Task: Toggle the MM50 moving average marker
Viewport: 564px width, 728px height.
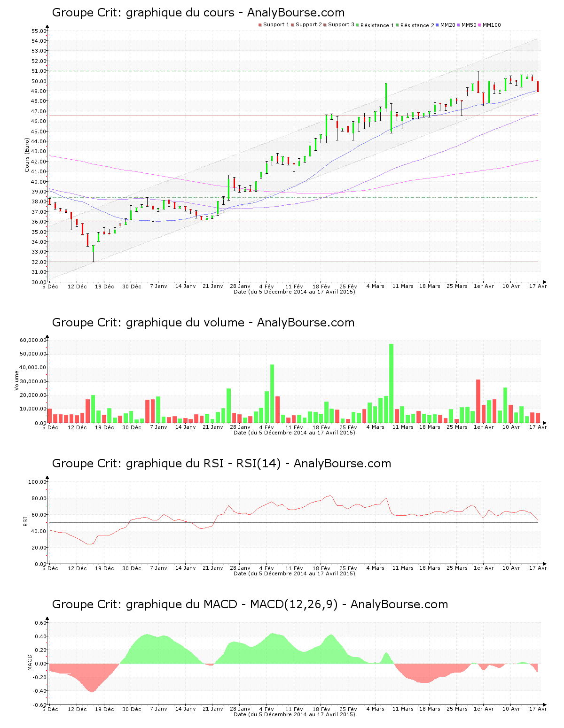Action: coord(460,24)
